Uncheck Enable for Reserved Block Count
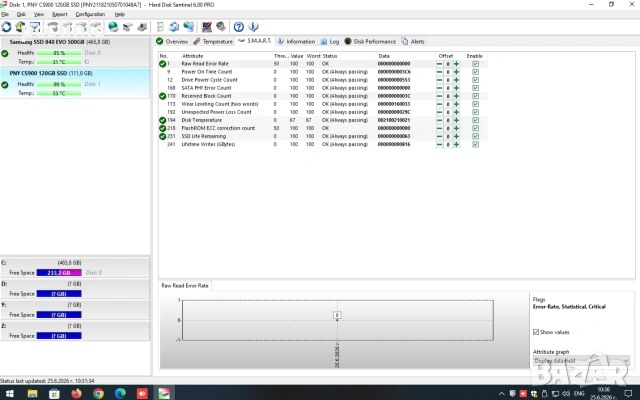Screen dimensions: 640x400 476,96
